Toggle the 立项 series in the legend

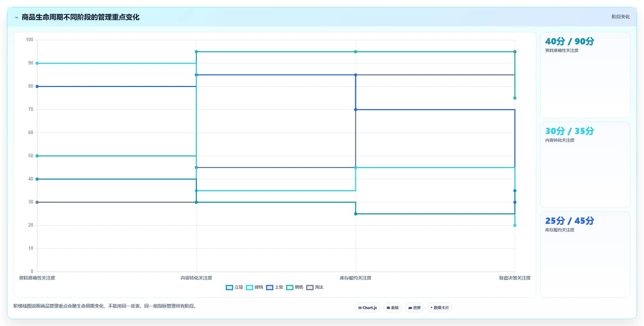(x=234, y=287)
